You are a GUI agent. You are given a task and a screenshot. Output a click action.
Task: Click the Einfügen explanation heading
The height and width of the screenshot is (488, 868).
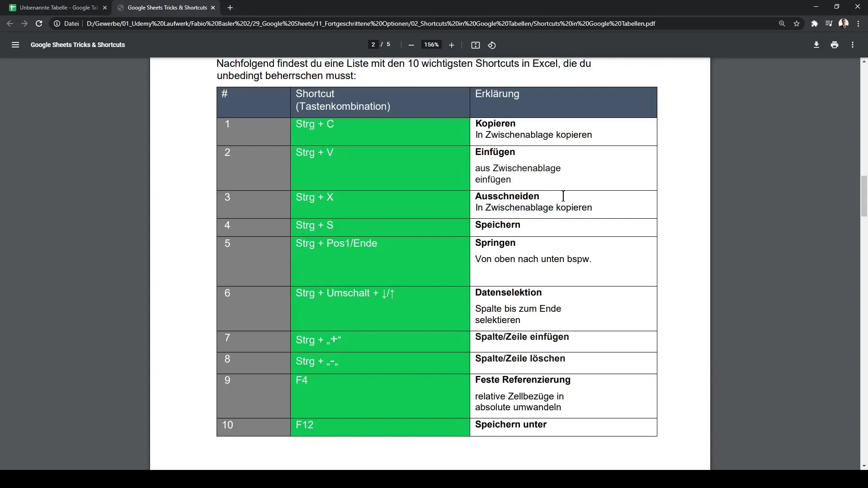click(x=495, y=152)
